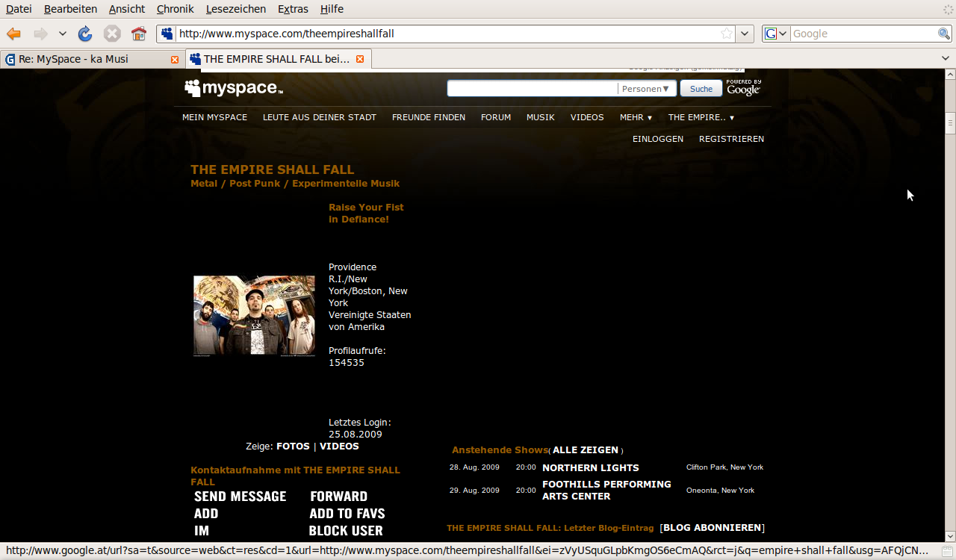Close the 'THE EMPIRE SHALL FALL' tab
The height and width of the screenshot is (560, 956).
tap(360, 59)
